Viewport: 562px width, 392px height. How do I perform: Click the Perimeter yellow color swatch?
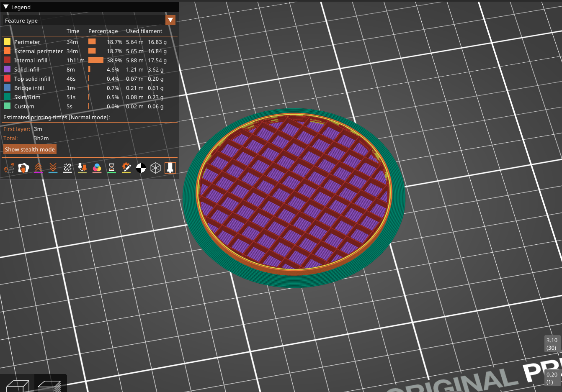pyautogui.click(x=7, y=42)
